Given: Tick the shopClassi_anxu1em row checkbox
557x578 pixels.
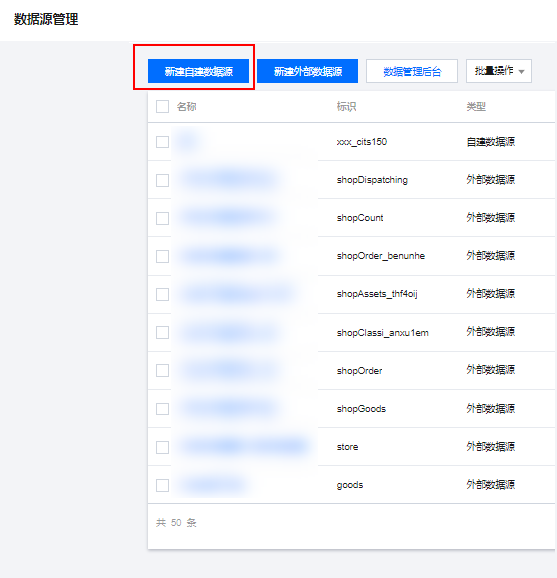Looking at the screenshot, I should 162,332.
